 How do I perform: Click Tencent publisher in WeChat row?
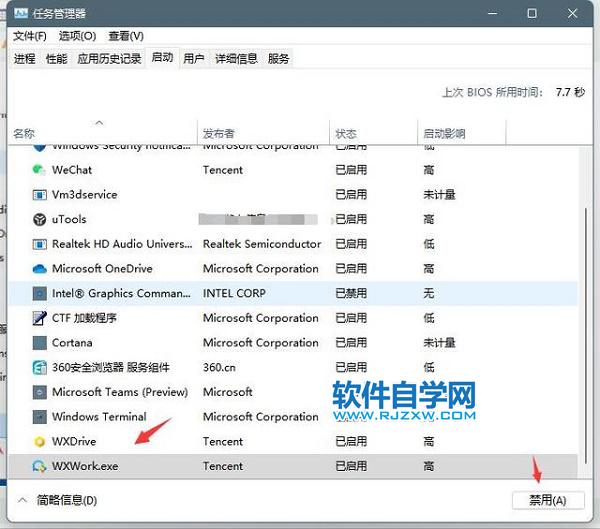click(x=223, y=170)
